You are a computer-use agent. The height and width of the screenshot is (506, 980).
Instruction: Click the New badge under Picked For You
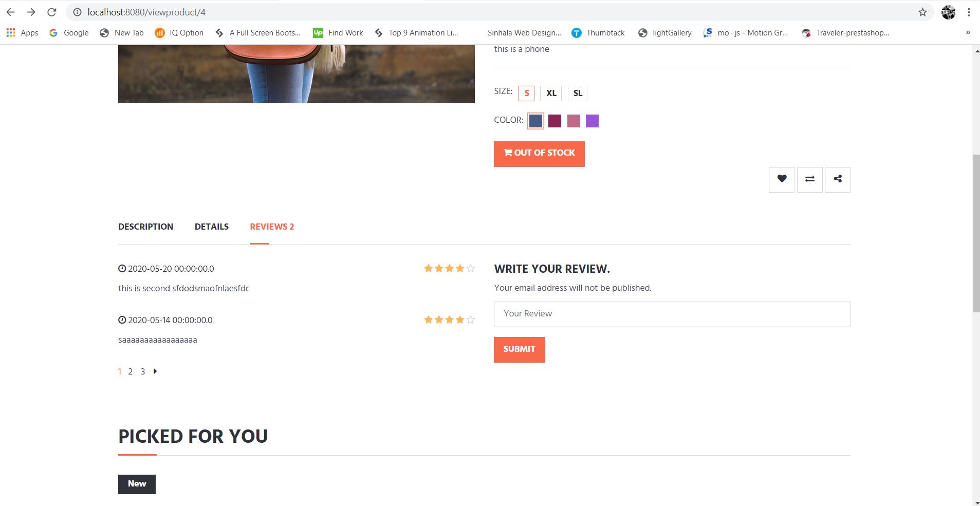137,484
